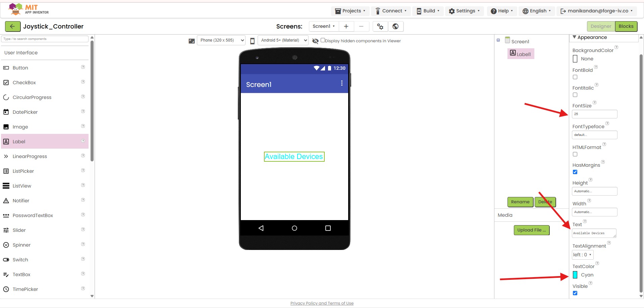The height and width of the screenshot is (308, 644).
Task: Open project properties gears icon
Action: click(x=380, y=26)
